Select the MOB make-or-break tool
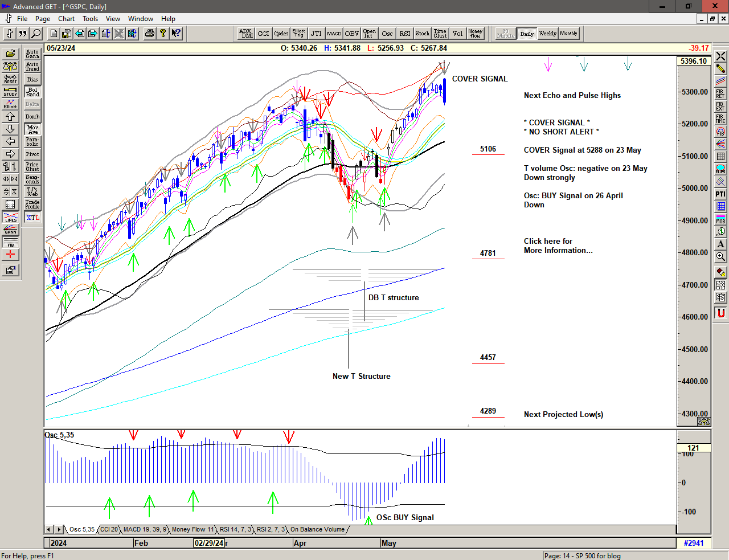The image size is (729, 560). (x=720, y=219)
